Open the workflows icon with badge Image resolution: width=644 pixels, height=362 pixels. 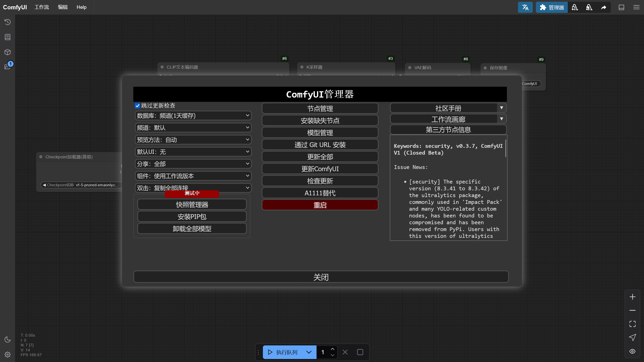(8, 66)
